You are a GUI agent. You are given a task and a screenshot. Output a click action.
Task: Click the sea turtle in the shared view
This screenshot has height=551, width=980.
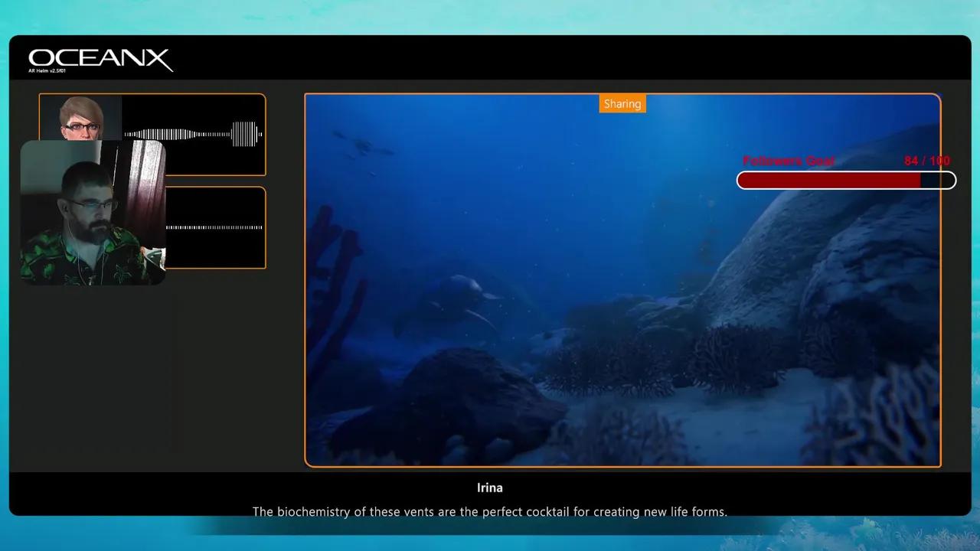point(452,300)
